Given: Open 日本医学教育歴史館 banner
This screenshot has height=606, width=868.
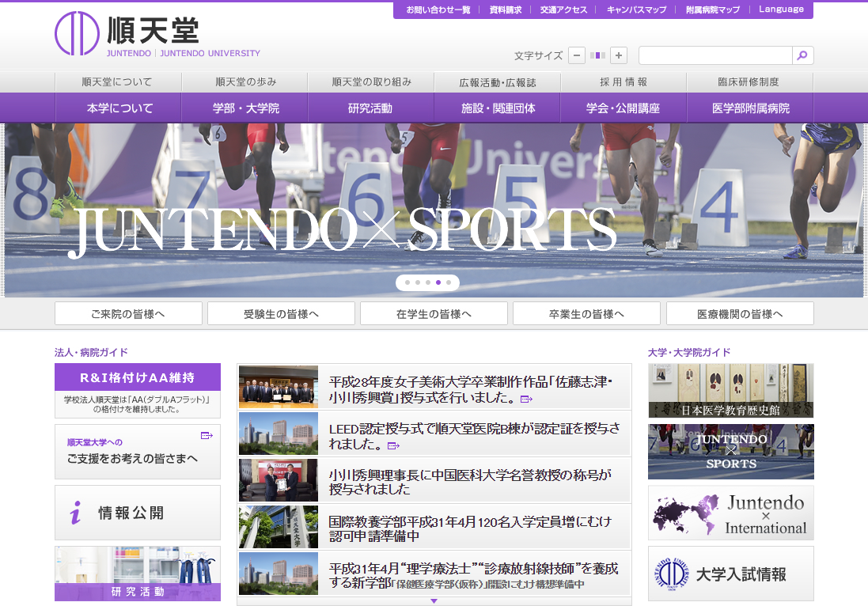Looking at the screenshot, I should [730, 391].
